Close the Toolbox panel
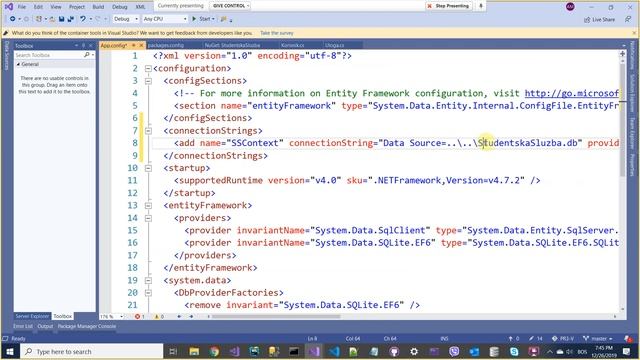The image size is (640, 360). click(x=91, y=46)
